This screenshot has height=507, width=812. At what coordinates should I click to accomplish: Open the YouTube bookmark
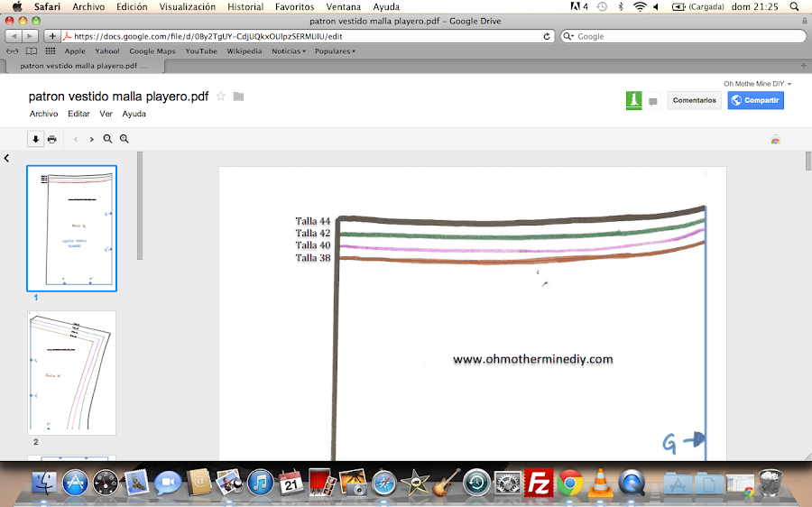click(x=201, y=51)
